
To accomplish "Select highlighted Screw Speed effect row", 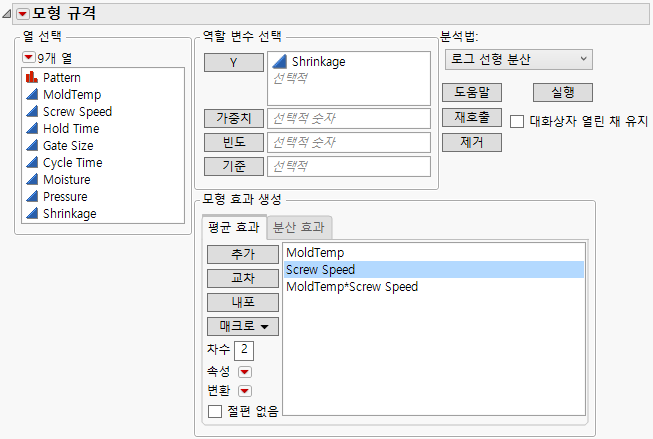I will (x=434, y=269).
